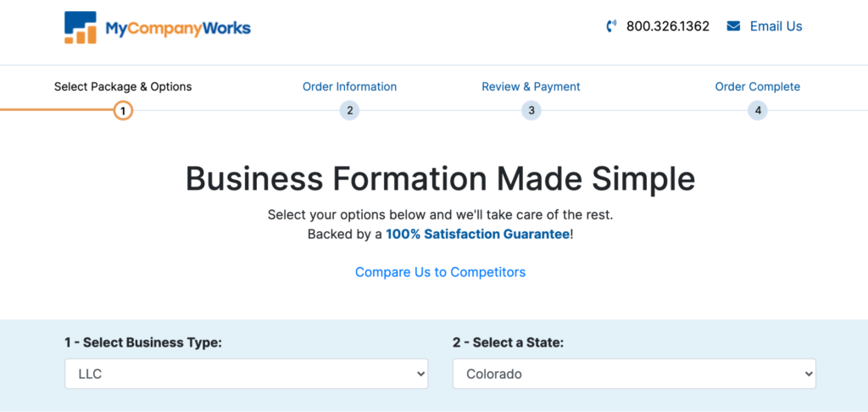Click the 800.326.1362 phone number
The height and width of the screenshot is (412, 868).
(x=668, y=26)
